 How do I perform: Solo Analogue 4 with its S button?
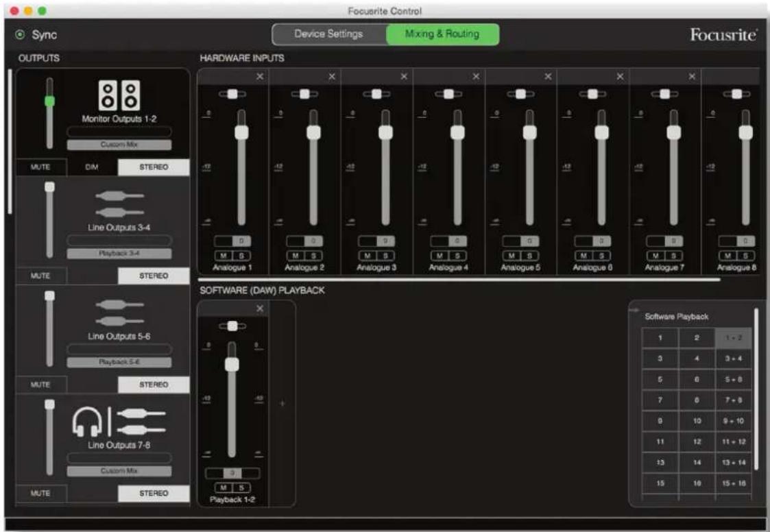457,256
